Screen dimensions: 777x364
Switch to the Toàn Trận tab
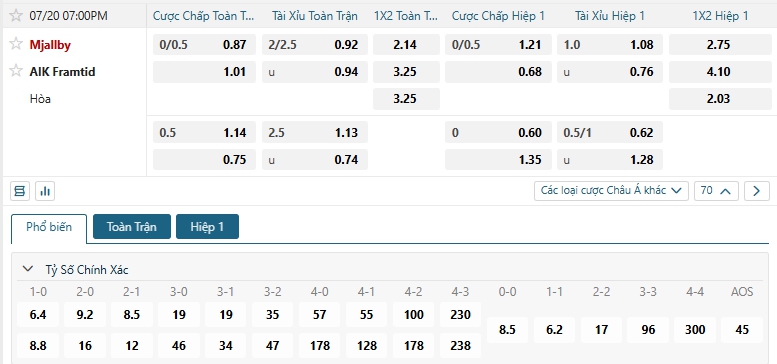tap(132, 227)
